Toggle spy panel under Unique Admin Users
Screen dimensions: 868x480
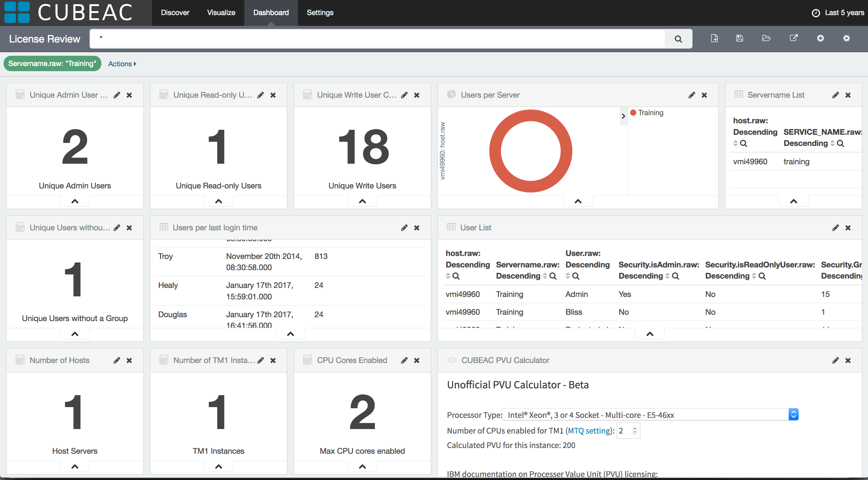coord(75,201)
